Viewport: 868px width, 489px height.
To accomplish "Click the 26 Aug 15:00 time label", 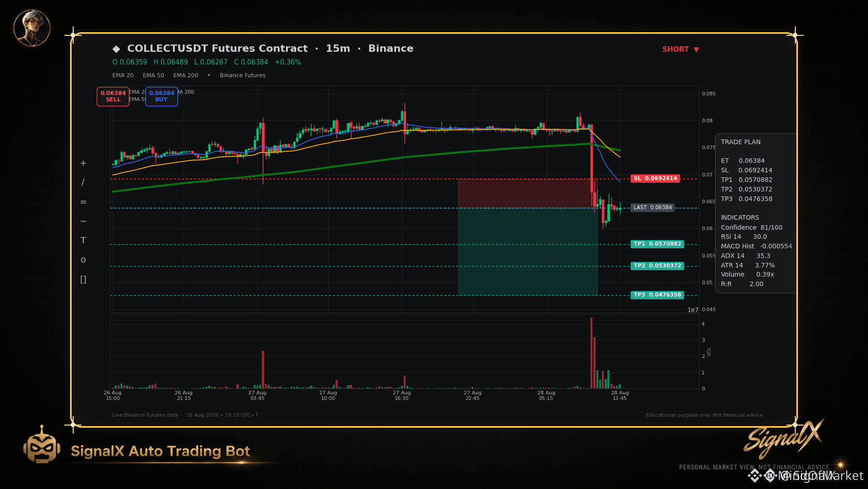I will [113, 395].
